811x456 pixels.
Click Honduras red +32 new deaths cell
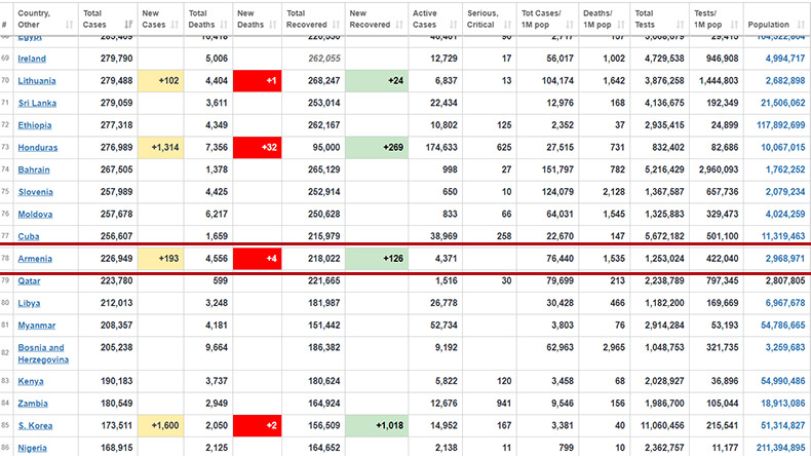coord(257,147)
